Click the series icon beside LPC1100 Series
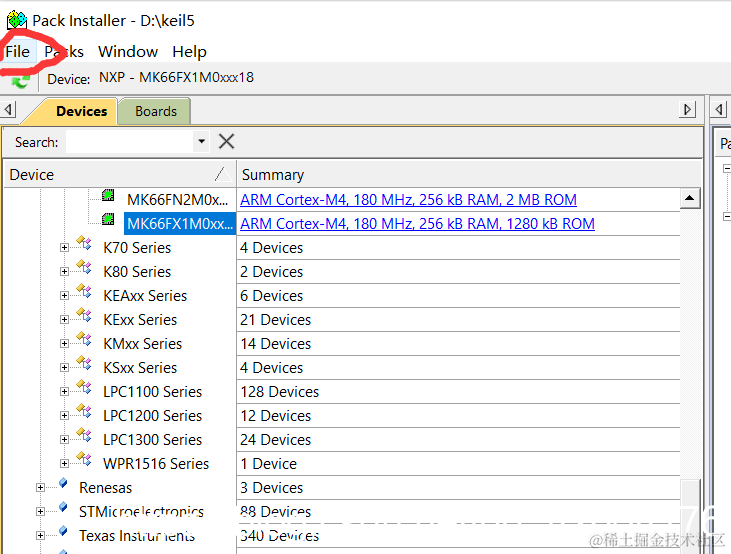The height and width of the screenshot is (554, 731). pos(84,387)
